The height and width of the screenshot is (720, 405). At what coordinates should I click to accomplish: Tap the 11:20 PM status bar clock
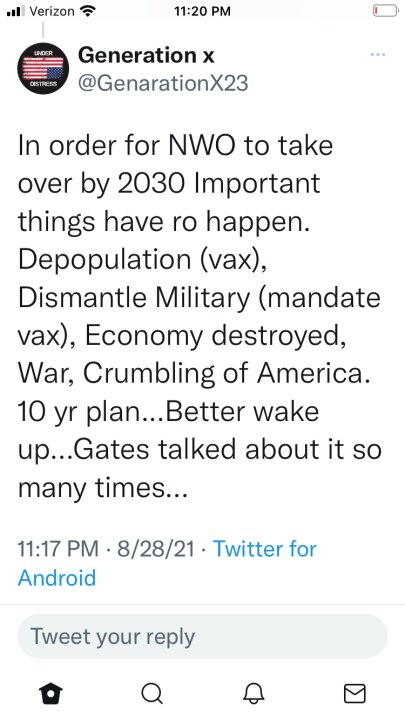click(202, 11)
